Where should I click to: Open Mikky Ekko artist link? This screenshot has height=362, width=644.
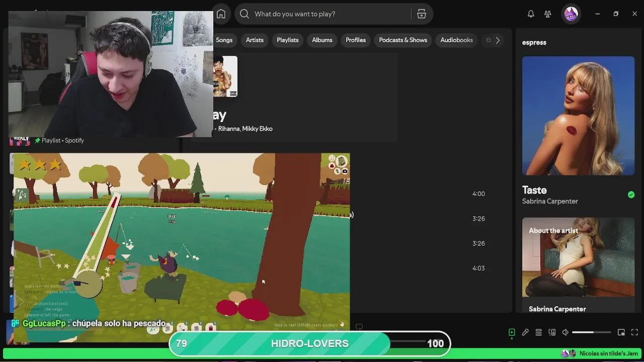coord(257,129)
